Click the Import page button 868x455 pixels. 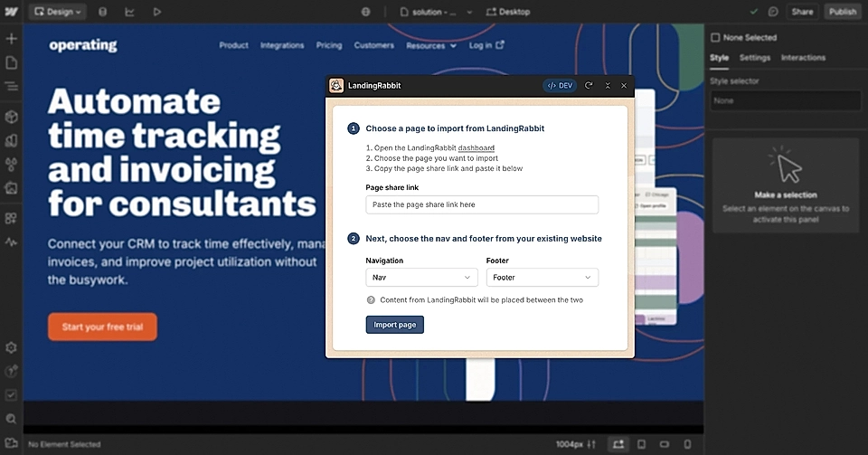395,325
